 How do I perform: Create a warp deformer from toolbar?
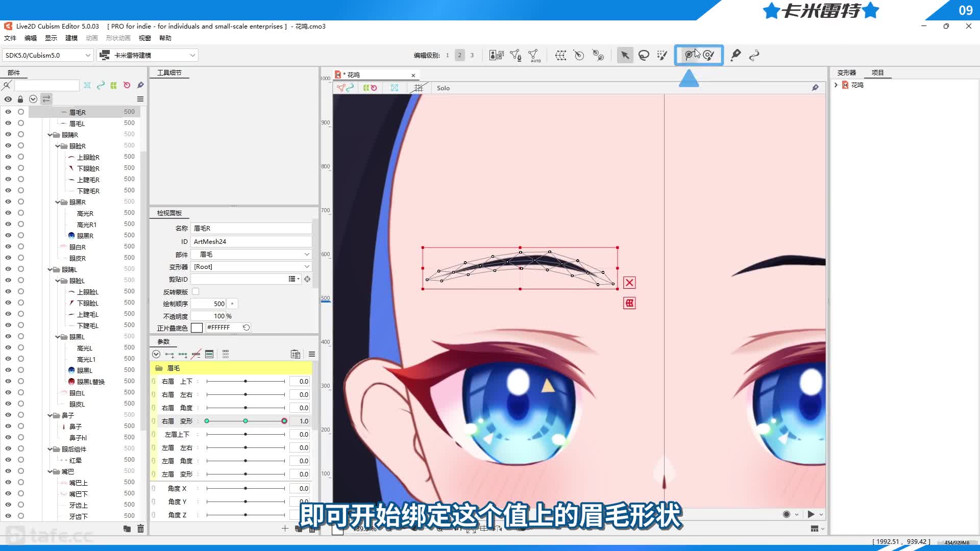tap(560, 55)
